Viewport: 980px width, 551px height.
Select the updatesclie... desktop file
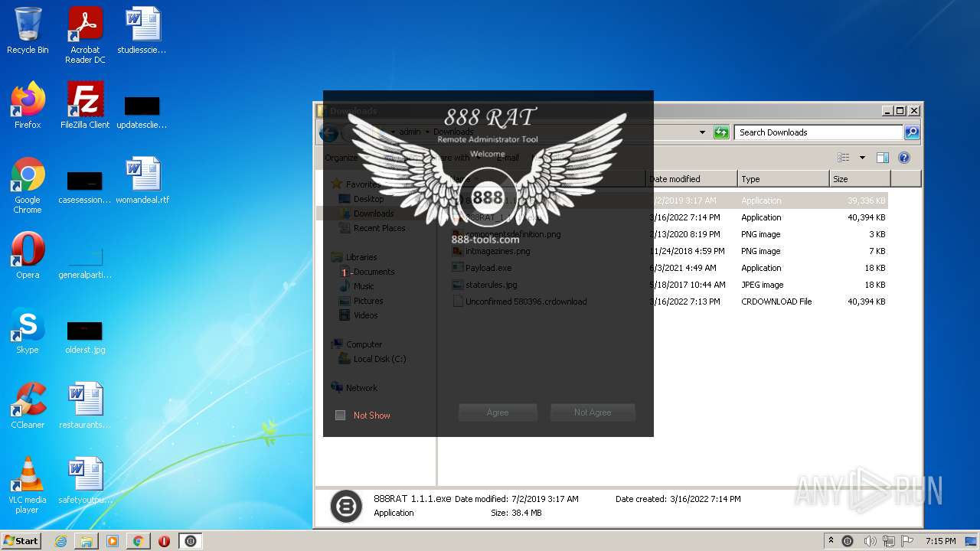tap(142, 111)
